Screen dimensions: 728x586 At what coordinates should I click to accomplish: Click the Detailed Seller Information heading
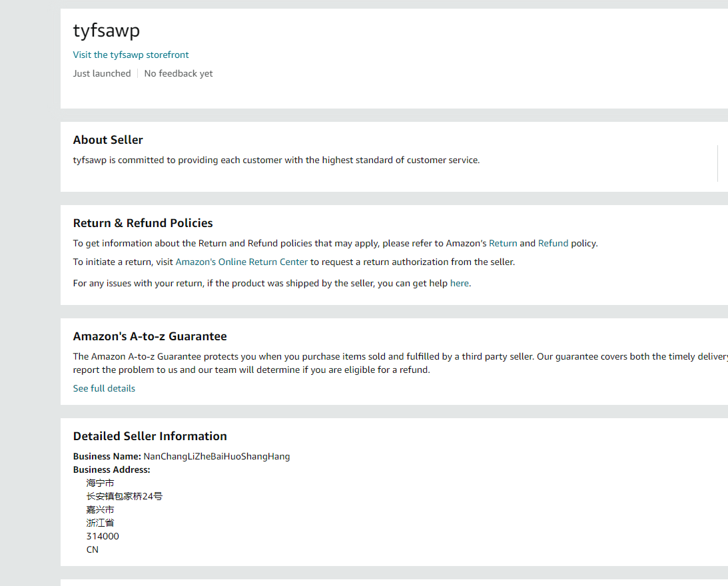(x=150, y=436)
